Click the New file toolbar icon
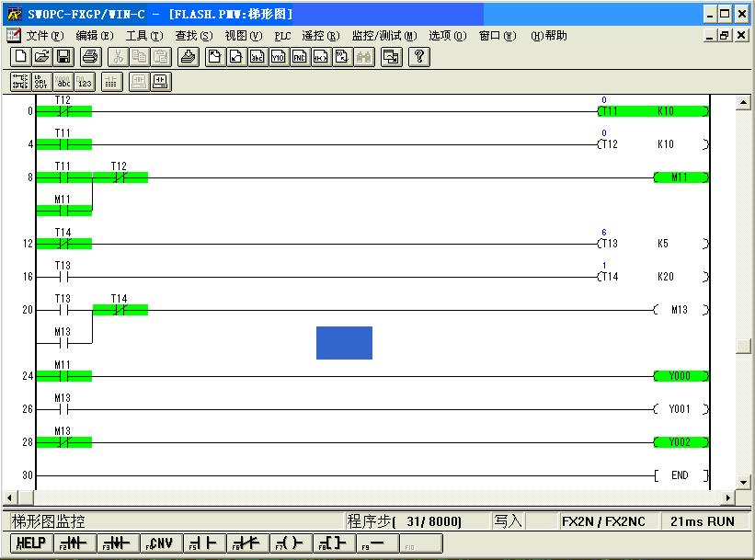The height and width of the screenshot is (560, 755). 20,57
